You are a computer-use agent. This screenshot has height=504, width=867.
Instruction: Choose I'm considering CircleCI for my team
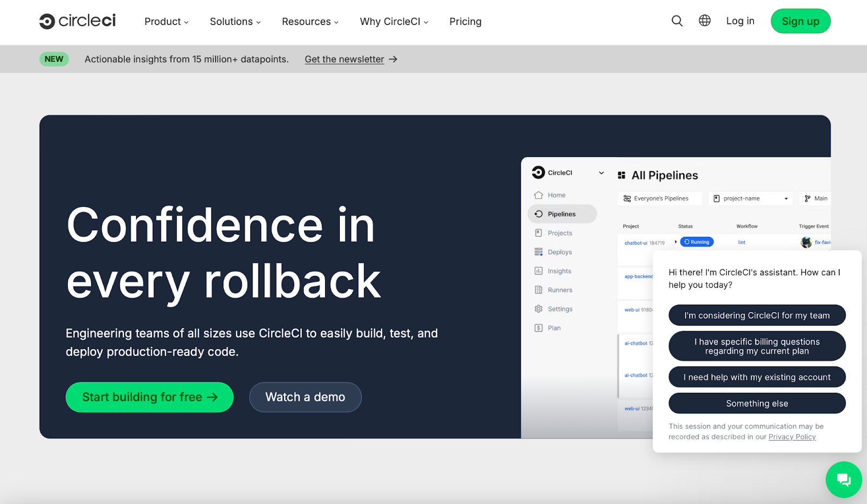pos(757,315)
